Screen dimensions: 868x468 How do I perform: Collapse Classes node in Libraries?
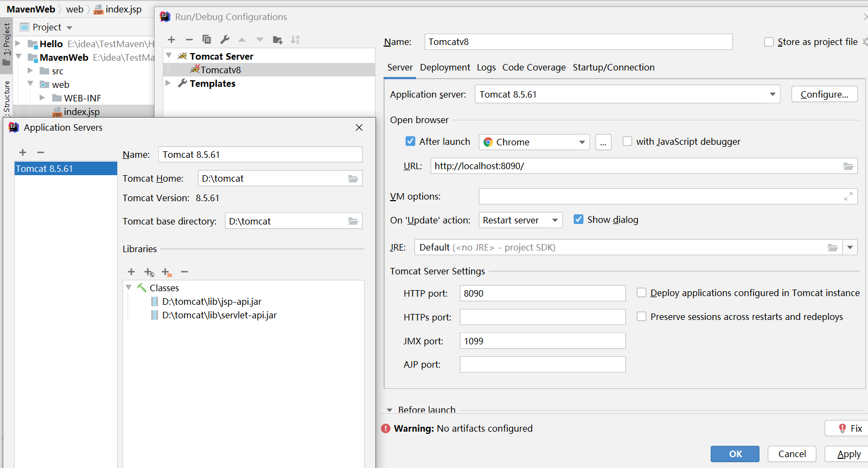tap(129, 287)
